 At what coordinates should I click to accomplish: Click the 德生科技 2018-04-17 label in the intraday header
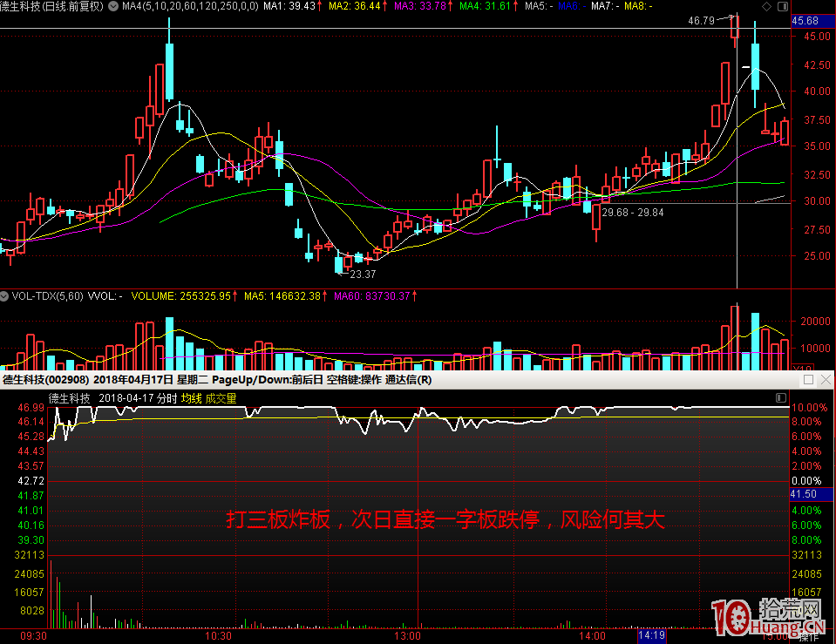click(x=101, y=398)
